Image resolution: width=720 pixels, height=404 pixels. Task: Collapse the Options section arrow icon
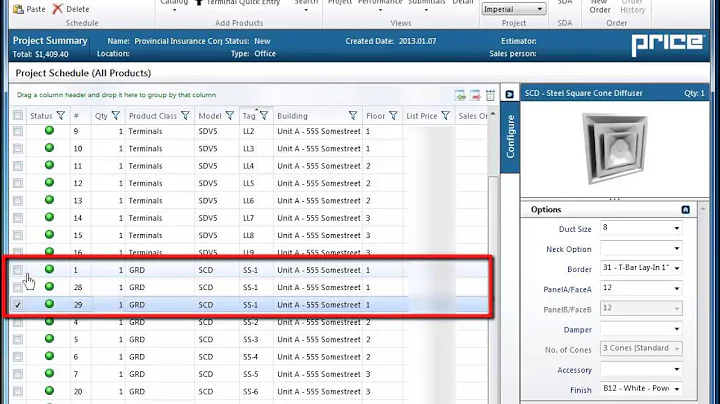coord(686,210)
